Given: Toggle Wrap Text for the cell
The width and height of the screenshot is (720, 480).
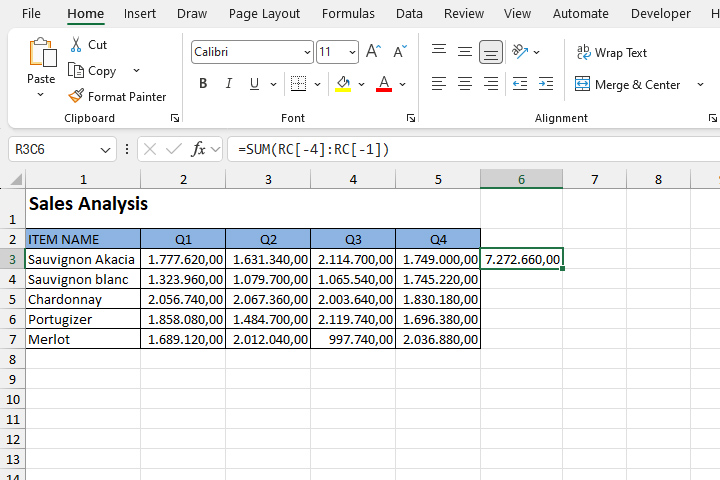Looking at the screenshot, I should pyautogui.click(x=611, y=53).
